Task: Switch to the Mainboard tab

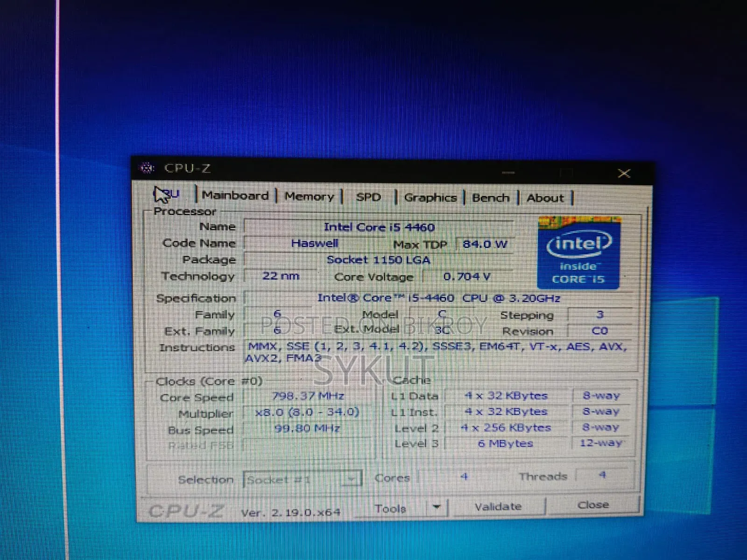Action: coord(235,196)
